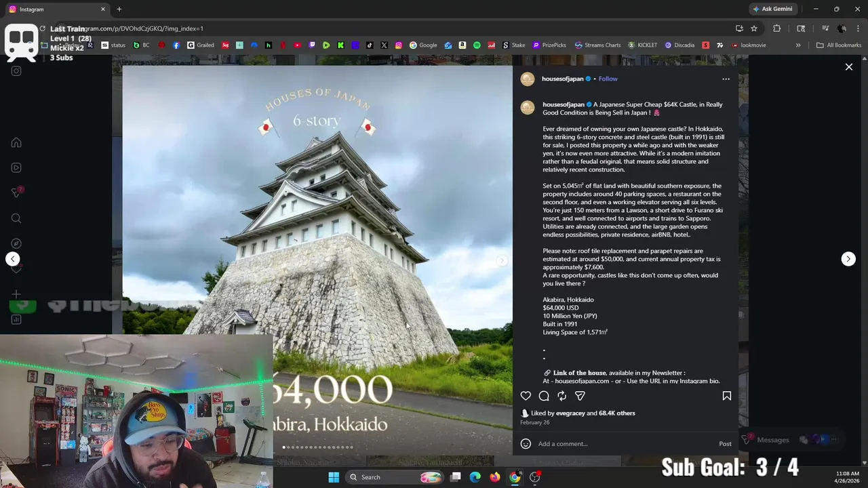Viewport: 868px width, 488px height.
Task: Open TikTok bookmark icon
Action: click(370, 45)
